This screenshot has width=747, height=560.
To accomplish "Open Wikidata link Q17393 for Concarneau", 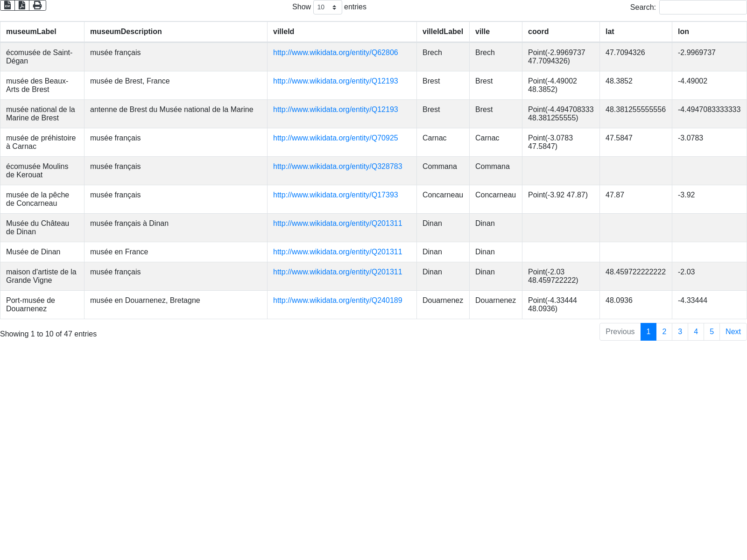I will tap(335, 195).
